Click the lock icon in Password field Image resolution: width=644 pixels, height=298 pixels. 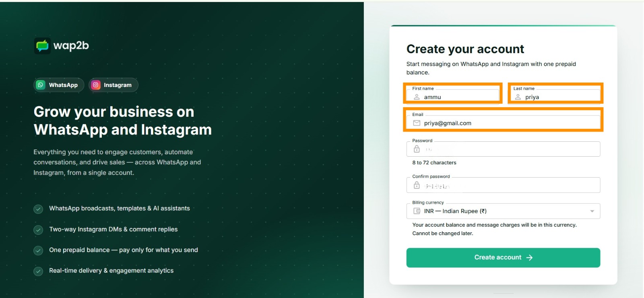pos(417,149)
